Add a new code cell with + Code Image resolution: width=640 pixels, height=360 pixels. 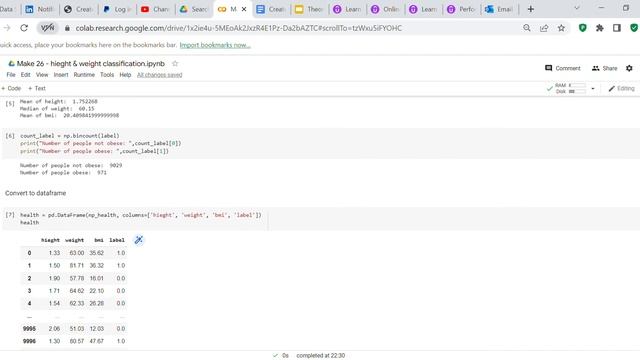(x=11, y=88)
